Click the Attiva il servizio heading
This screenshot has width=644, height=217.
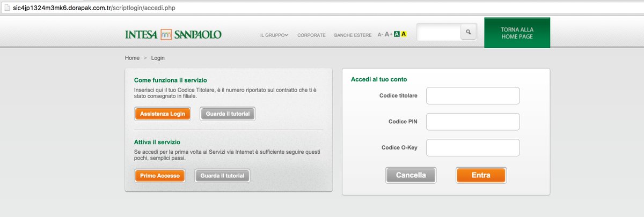pyautogui.click(x=157, y=142)
